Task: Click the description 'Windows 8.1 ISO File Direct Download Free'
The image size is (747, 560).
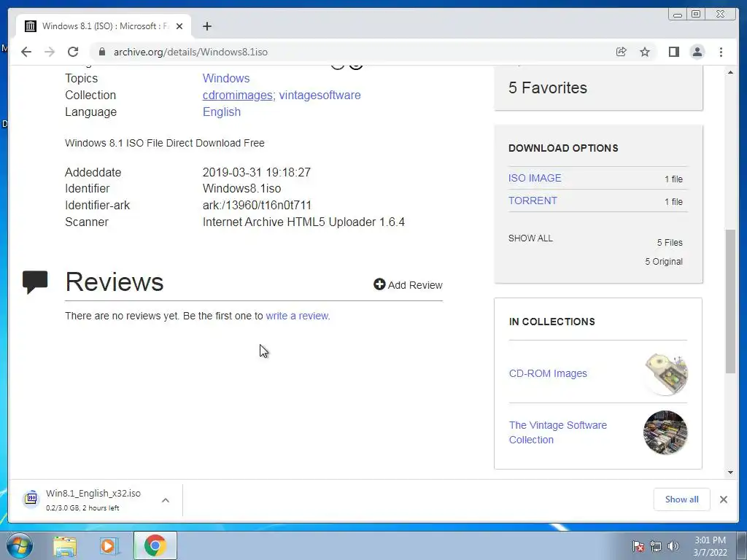Action: [164, 143]
